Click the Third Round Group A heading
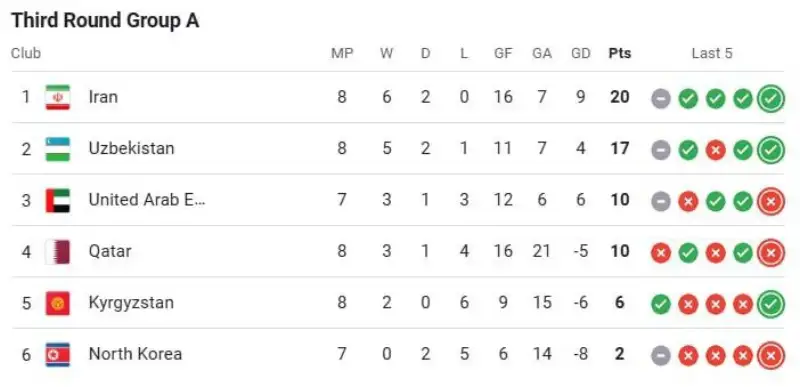800x387 pixels. (105, 21)
